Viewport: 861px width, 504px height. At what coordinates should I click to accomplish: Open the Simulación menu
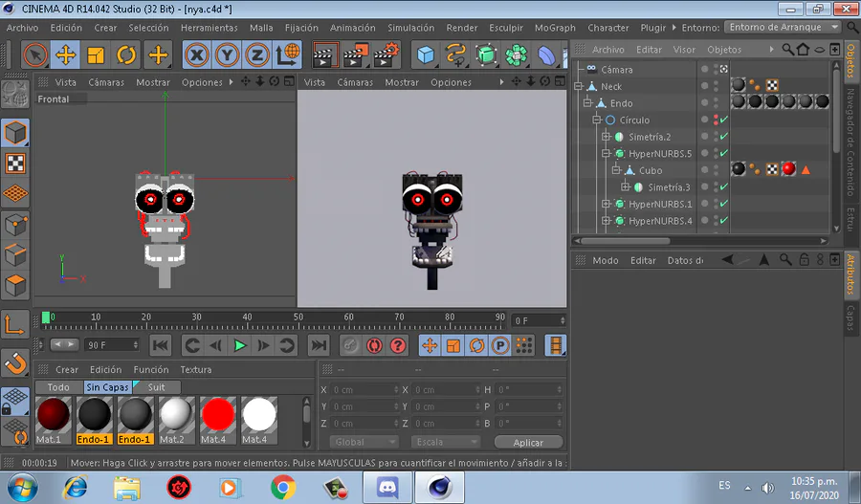tap(410, 28)
